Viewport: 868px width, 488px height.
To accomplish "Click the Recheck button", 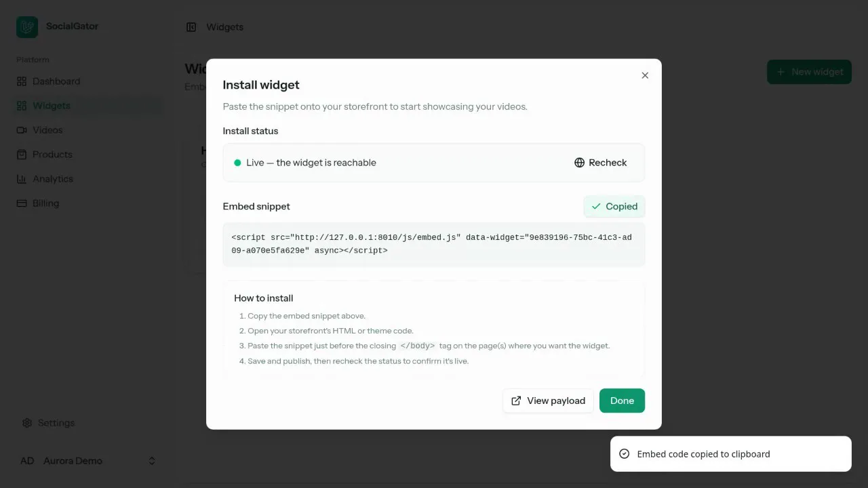I will pos(601,163).
